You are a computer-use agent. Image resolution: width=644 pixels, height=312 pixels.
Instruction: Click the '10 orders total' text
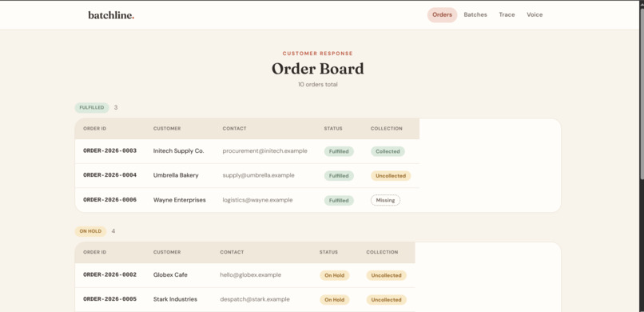317,85
